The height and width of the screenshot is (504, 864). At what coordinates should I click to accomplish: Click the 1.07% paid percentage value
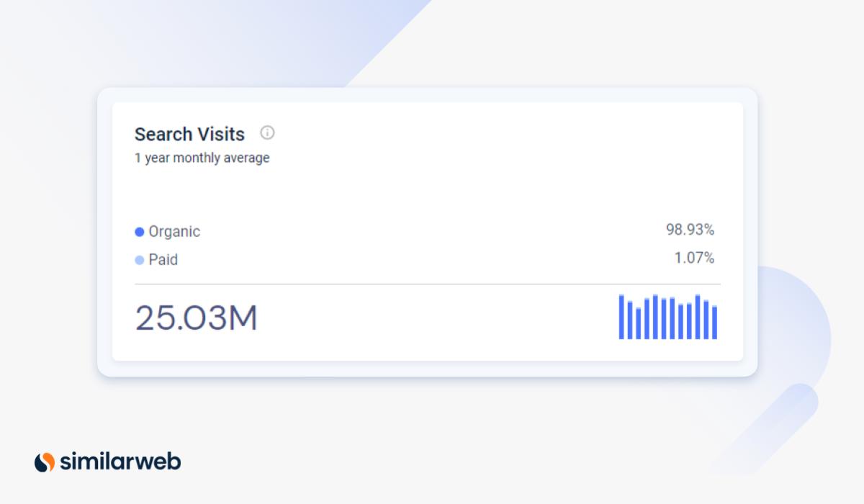click(x=694, y=258)
